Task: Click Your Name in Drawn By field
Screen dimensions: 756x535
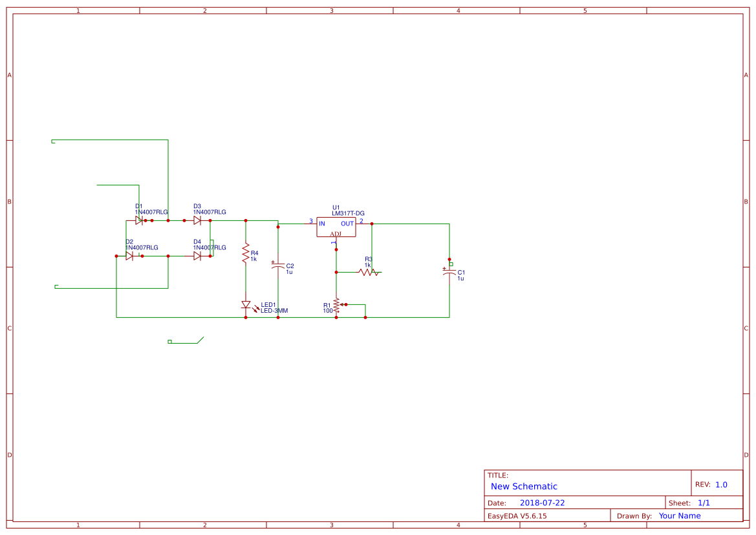Action: [679, 515]
